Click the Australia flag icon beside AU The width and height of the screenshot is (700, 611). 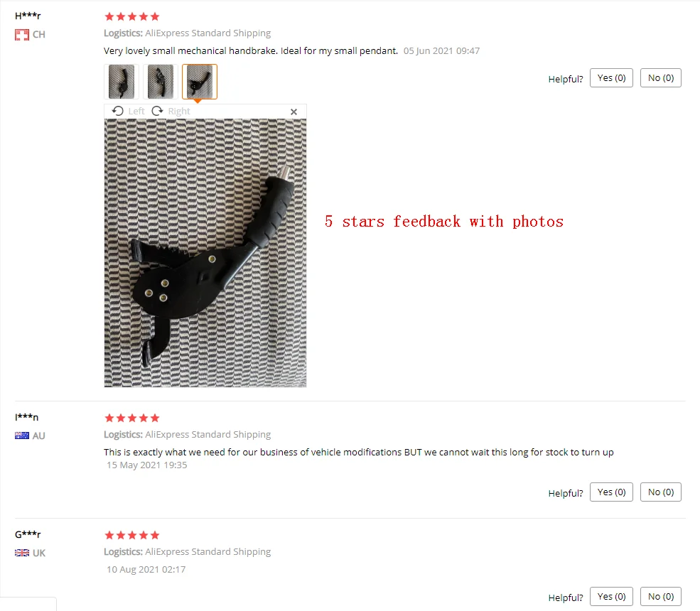22,436
